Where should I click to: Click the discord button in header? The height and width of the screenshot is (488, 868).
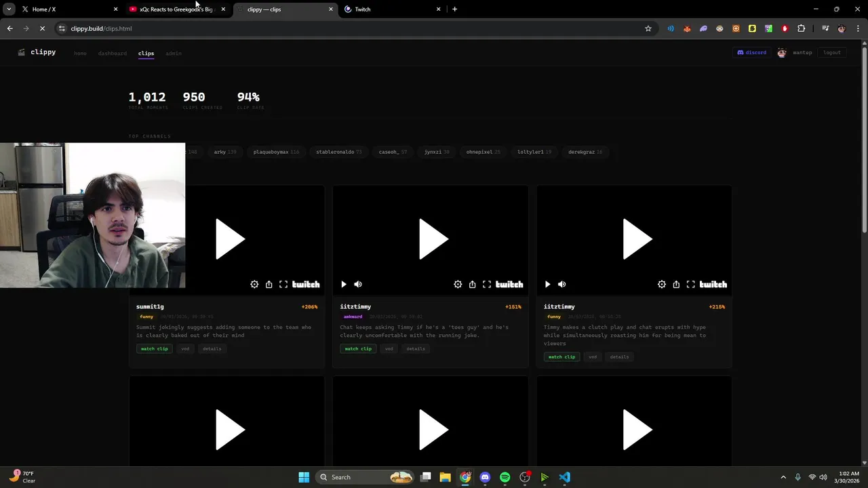tap(751, 53)
